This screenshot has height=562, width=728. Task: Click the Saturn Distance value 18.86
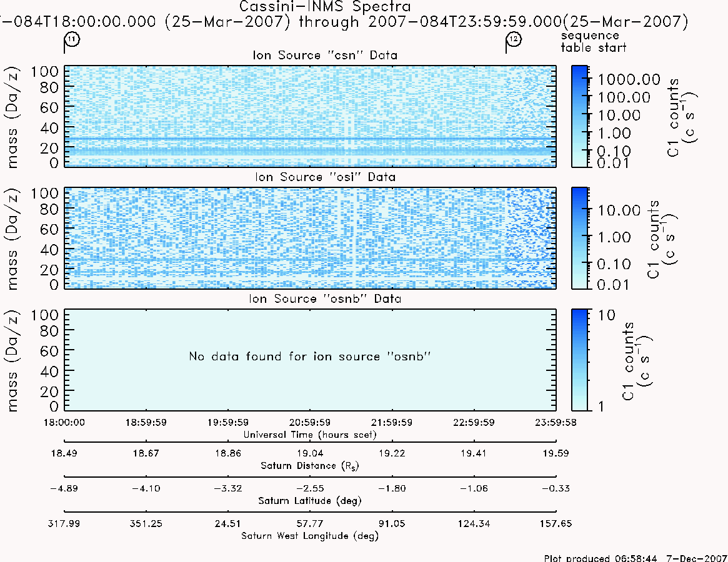point(228,453)
